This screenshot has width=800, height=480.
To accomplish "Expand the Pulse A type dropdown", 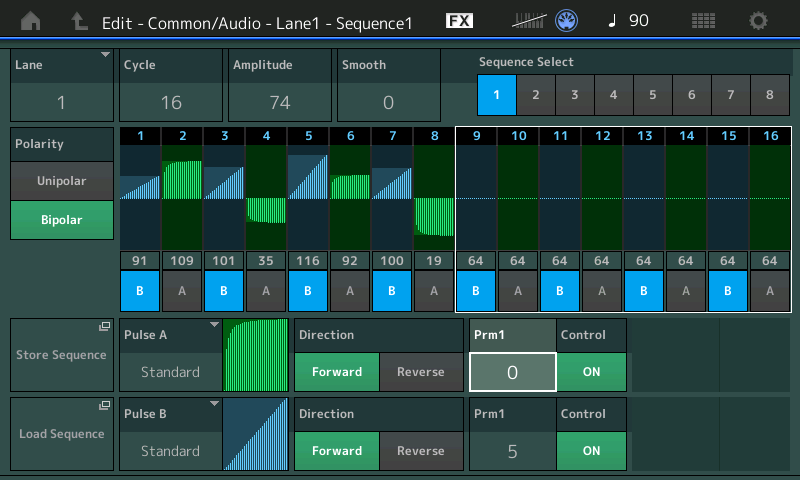I will tap(170, 355).
